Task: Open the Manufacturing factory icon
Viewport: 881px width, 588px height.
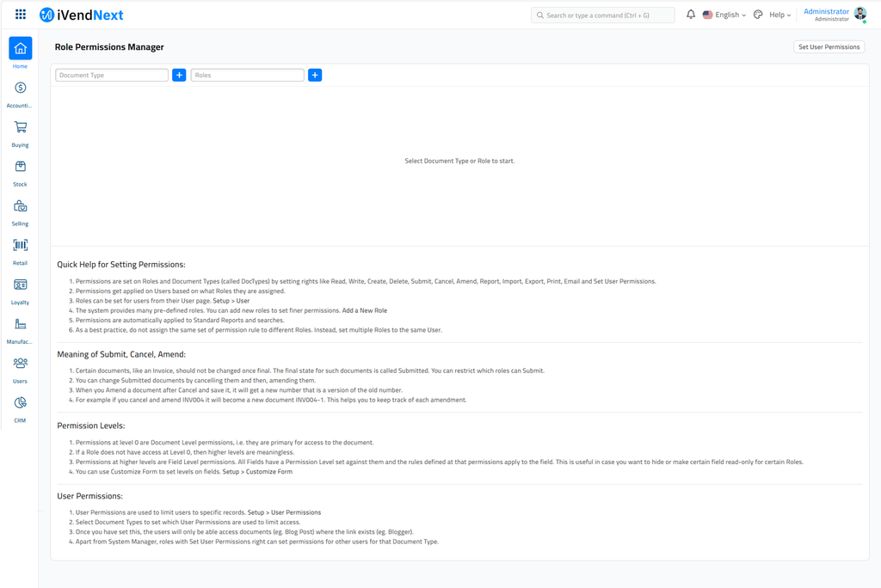Action: point(19,324)
